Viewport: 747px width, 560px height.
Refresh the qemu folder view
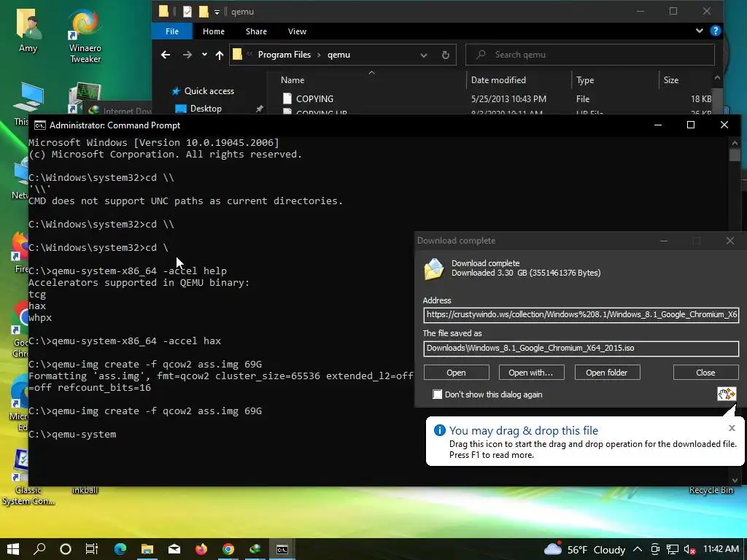[x=446, y=55]
